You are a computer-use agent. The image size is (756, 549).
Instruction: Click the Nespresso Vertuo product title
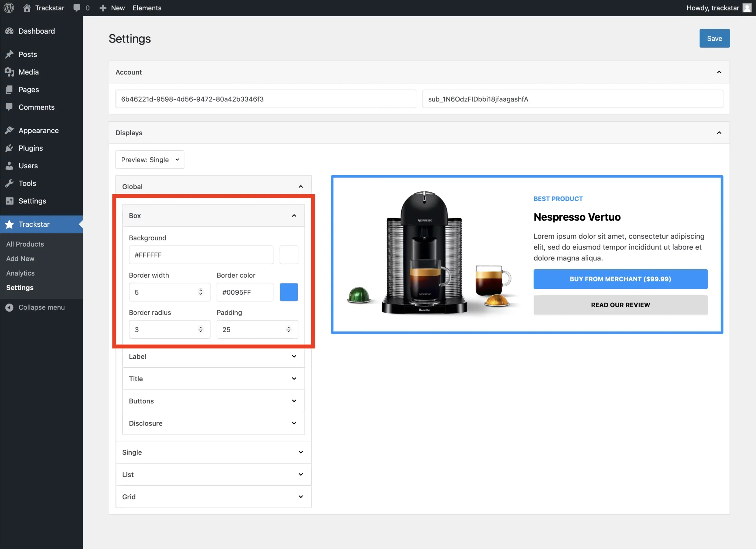577,217
